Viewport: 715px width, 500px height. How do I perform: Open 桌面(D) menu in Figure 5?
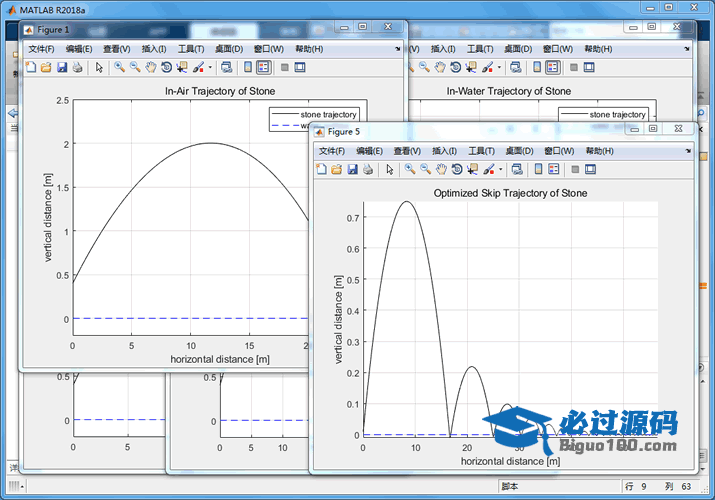pyautogui.click(x=519, y=151)
